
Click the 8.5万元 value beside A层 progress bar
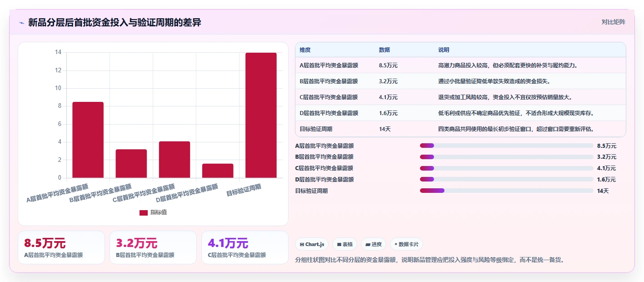[607, 146]
